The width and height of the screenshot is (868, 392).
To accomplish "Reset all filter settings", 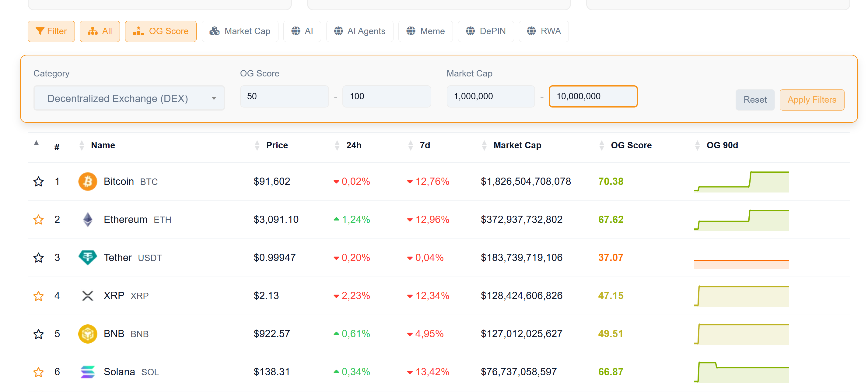I will point(755,100).
